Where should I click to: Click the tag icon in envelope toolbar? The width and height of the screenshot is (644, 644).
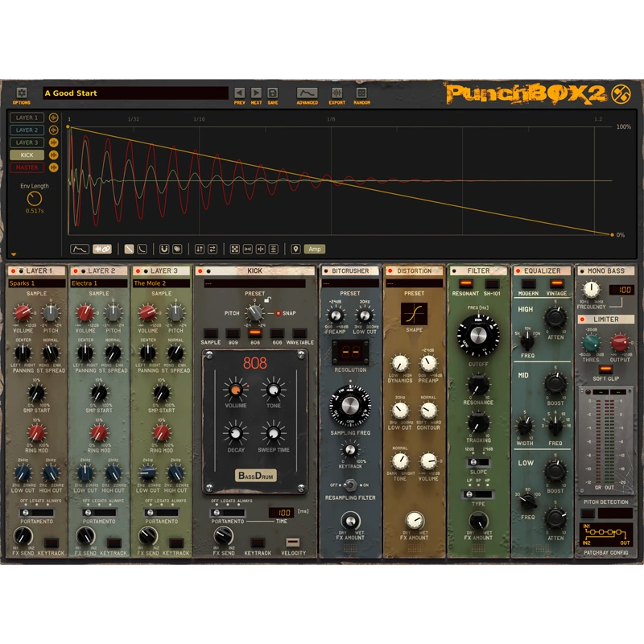tap(177, 249)
